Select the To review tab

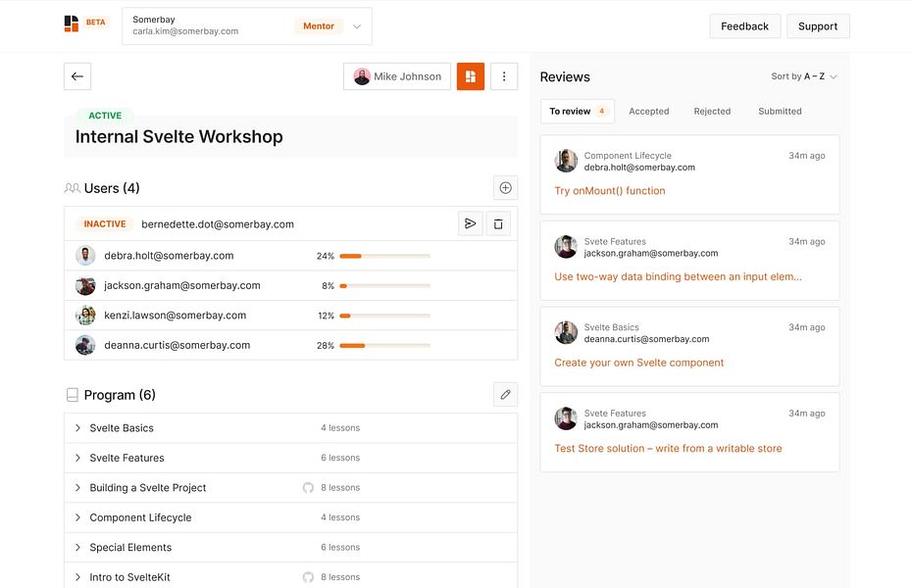click(x=577, y=111)
